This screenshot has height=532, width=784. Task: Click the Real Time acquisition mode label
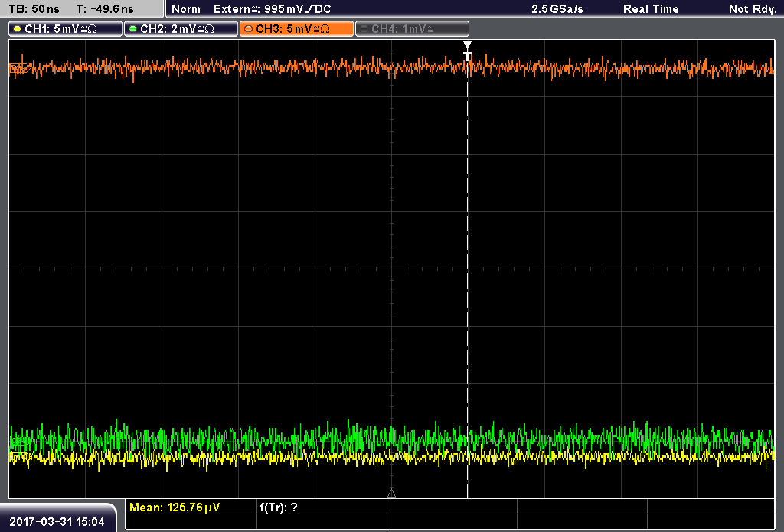click(651, 9)
